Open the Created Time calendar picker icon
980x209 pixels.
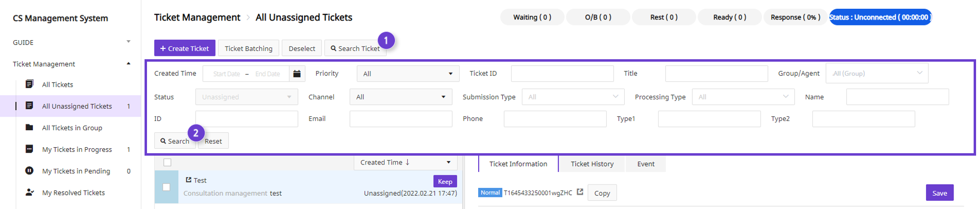point(297,73)
